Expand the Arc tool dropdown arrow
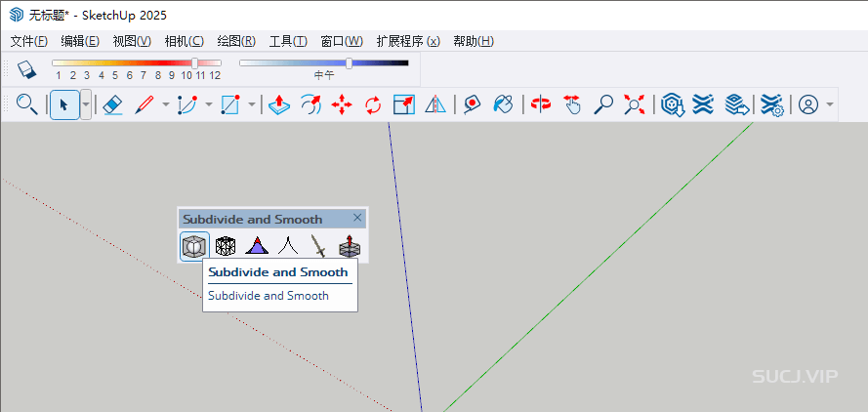The image size is (868, 412). 209,104
